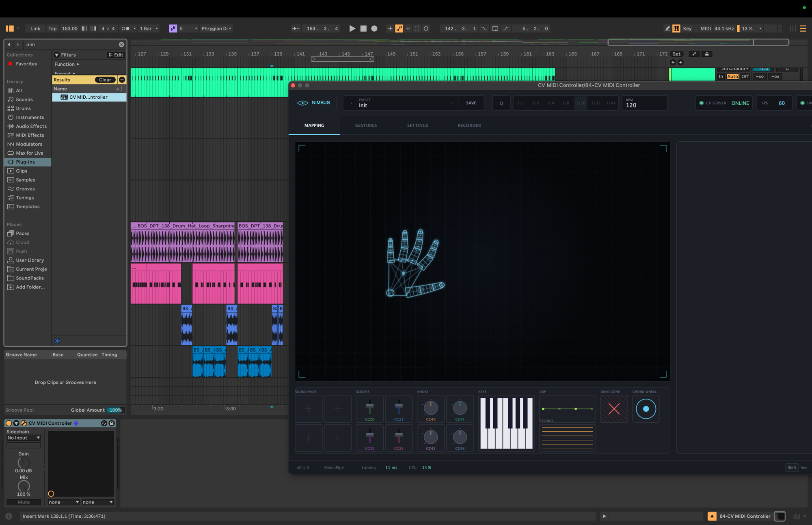Click the Stop transport button
Viewport: 812px width, 525px height.
click(363, 28)
